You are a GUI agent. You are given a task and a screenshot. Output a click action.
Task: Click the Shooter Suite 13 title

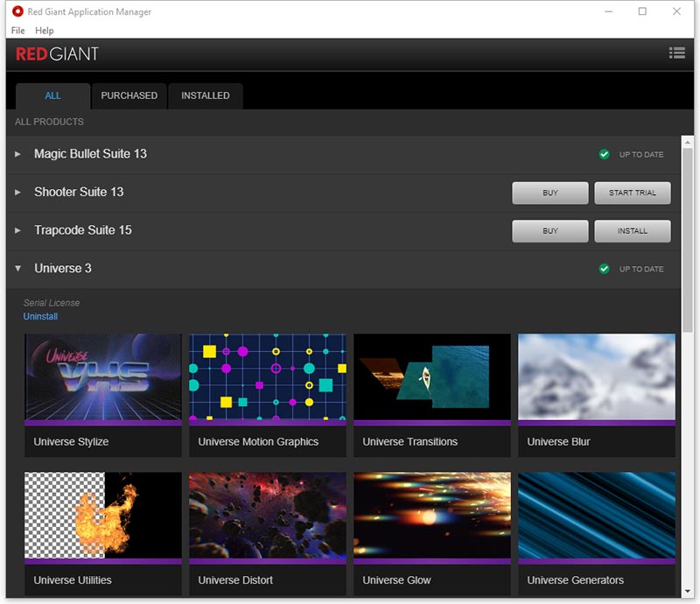[79, 192]
